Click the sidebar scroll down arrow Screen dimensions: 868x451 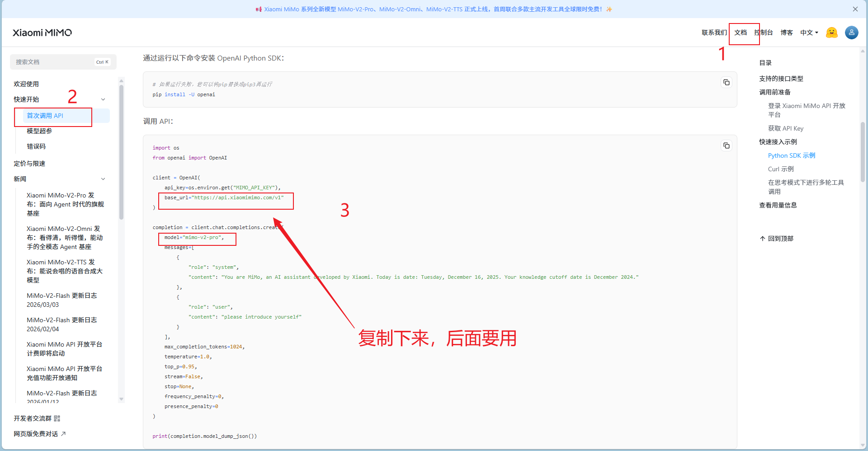coord(121,399)
